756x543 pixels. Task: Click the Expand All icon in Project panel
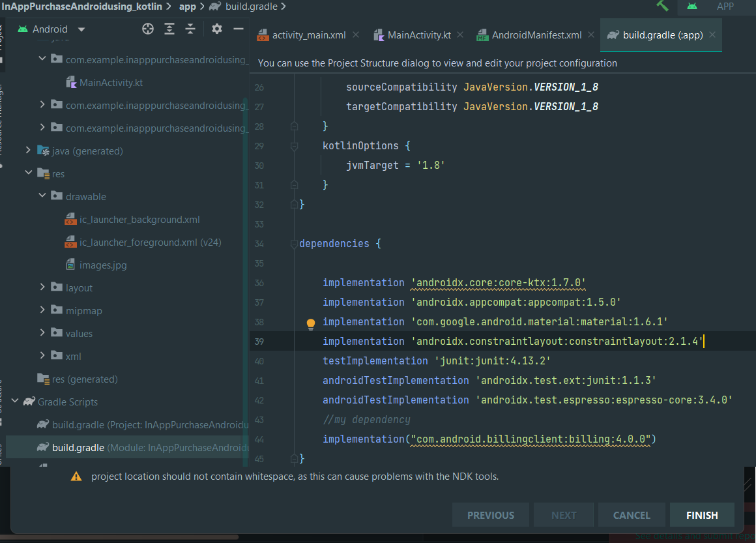[x=169, y=29]
